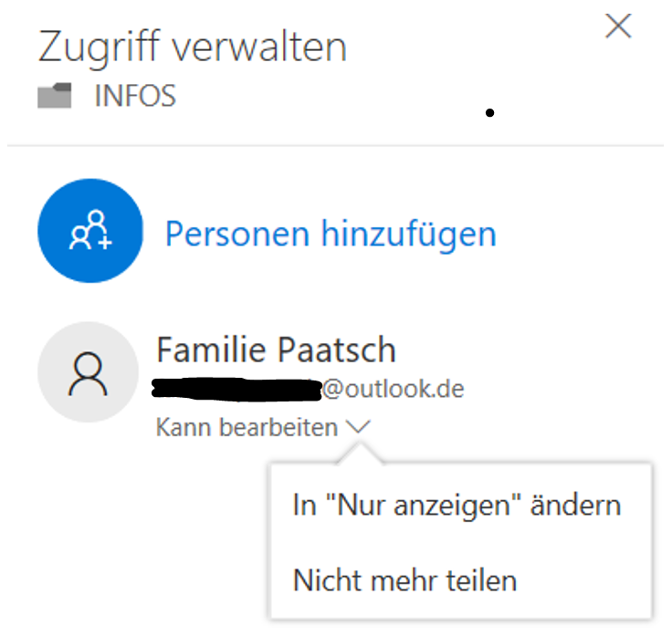672x636 pixels.
Task: Click the Familie Paatsch name
Action: pos(276,349)
